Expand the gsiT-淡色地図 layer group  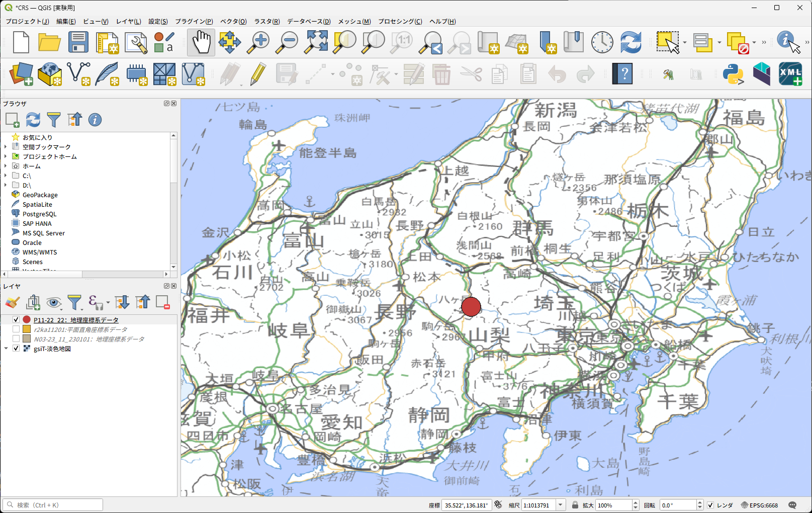point(6,349)
